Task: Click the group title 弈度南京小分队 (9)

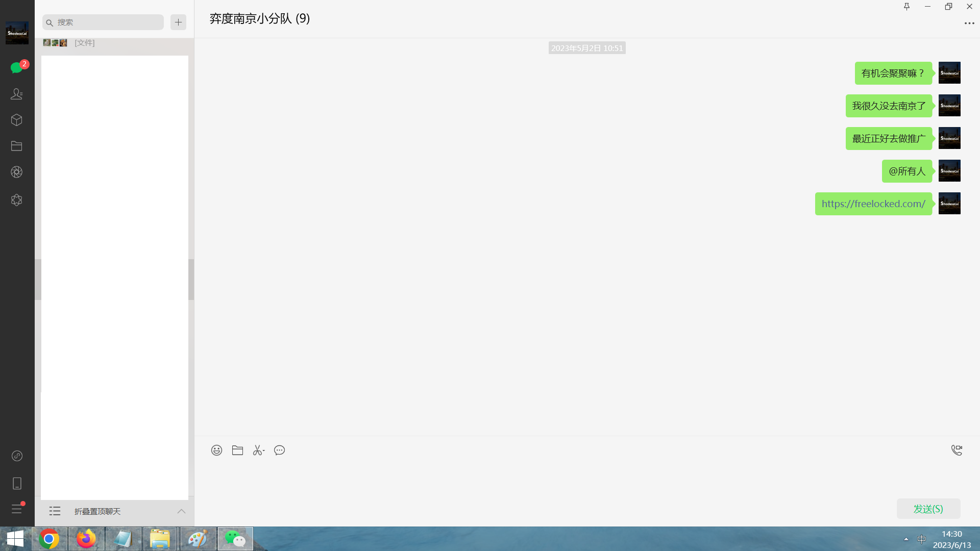Action: click(260, 18)
